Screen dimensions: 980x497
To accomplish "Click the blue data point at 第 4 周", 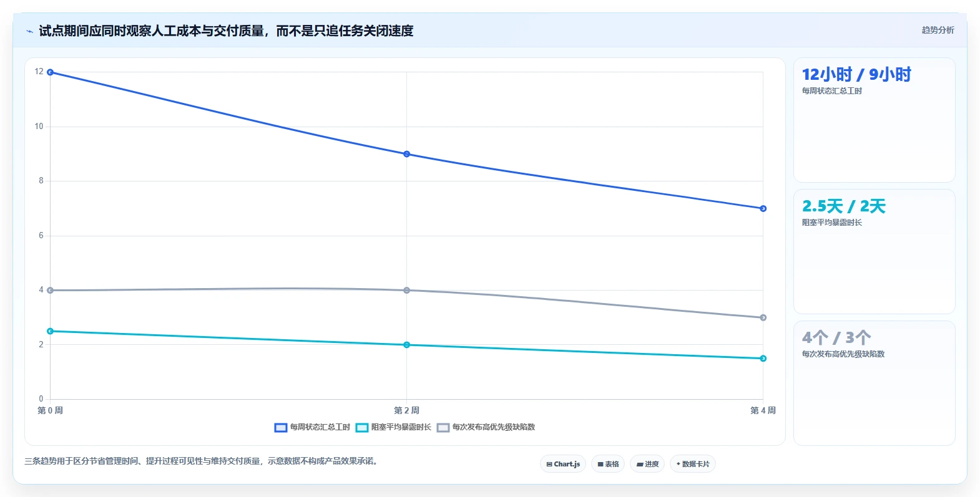I will 763,209.
